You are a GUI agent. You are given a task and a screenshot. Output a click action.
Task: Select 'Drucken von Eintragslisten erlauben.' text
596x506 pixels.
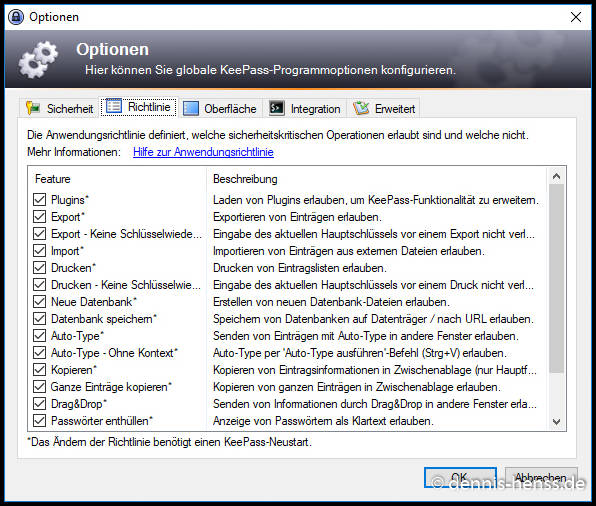[x=300, y=268]
